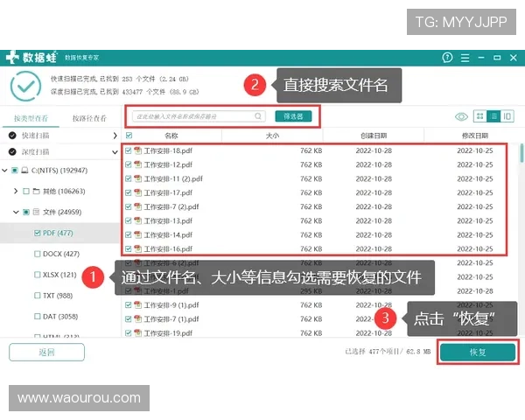The width and height of the screenshot is (525, 420).
Task: Uncheck the PDF (477) category checkbox
Action: coord(38,233)
